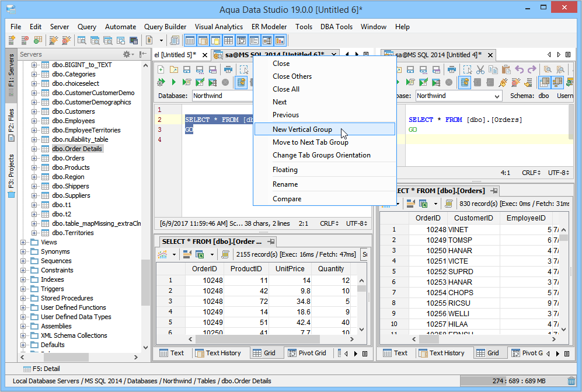Click the Cut scissors icon in right editor
Image resolution: width=582 pixels, height=392 pixels.
[480, 69]
